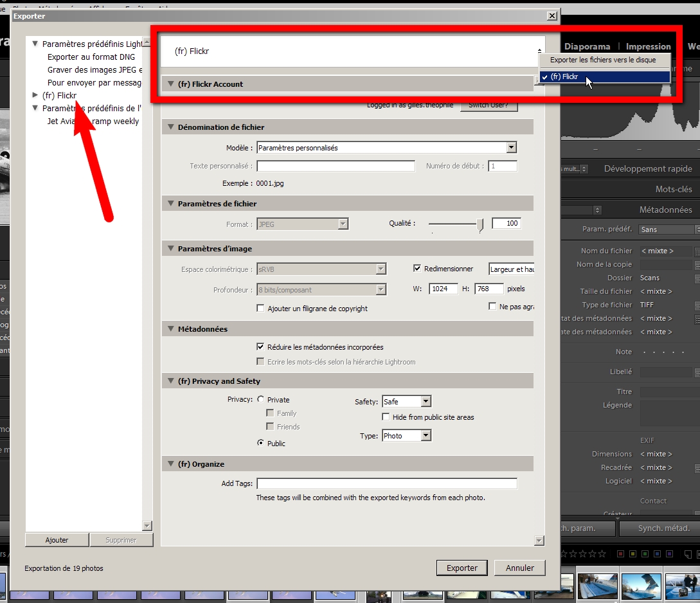Screen dimensions: 700x603
Task: Collapse Paramètres prédéfinis de l'utilisateur group
Action: click(35, 108)
